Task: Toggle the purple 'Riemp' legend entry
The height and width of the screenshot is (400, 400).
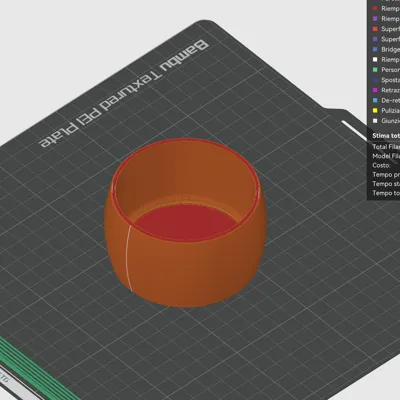Action: [386, 19]
